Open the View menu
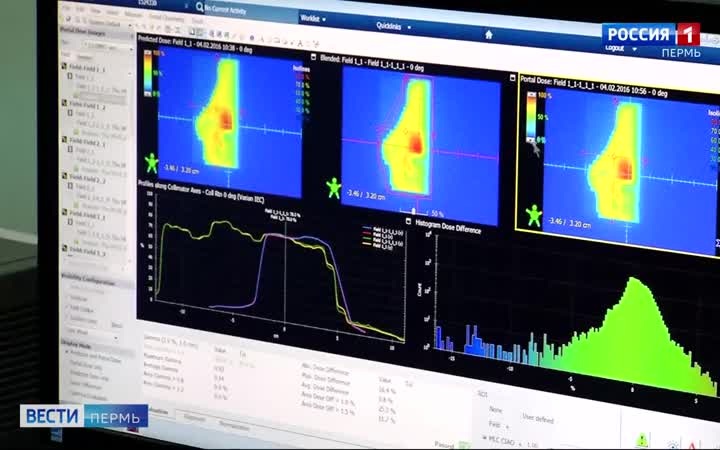Image resolution: width=720 pixels, height=450 pixels. pos(96,11)
